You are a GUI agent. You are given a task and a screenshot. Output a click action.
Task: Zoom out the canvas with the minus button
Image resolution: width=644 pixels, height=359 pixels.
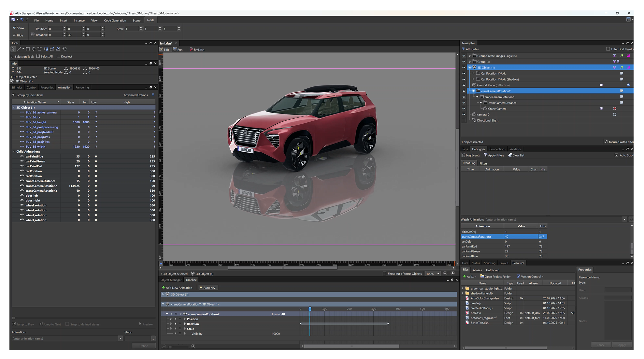[445, 274]
